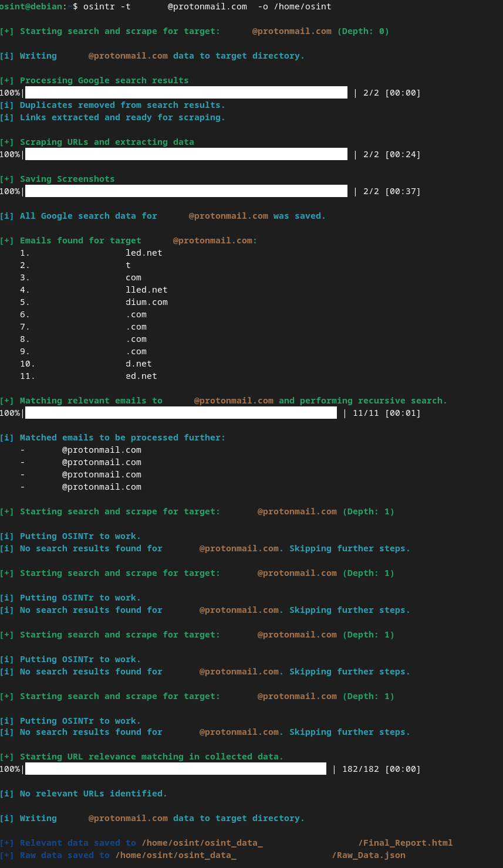Screen dimensions: 503x868
Task: Select the Processing Google search results line
Action: (x=104, y=80)
